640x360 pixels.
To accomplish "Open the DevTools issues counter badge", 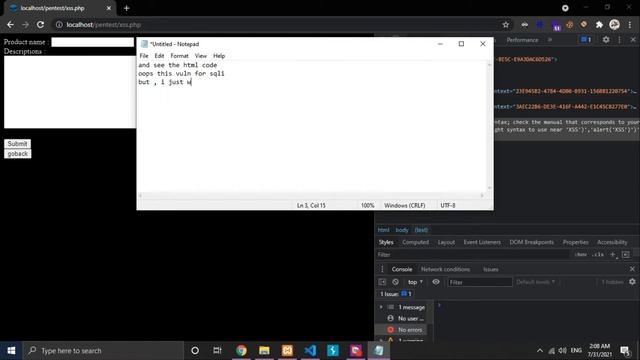I will tap(586, 40).
